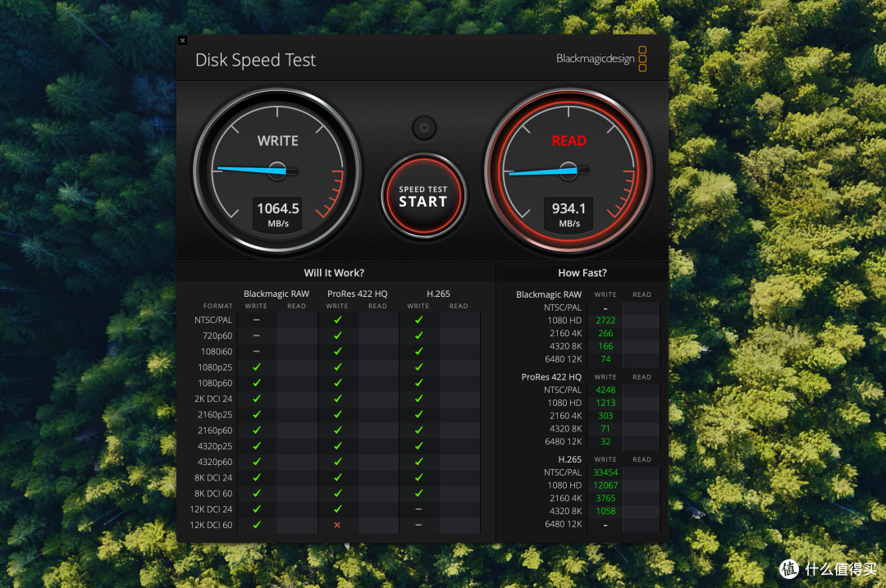Click the Disk Speed Test title
The width and height of the screenshot is (886, 588).
coord(255,60)
